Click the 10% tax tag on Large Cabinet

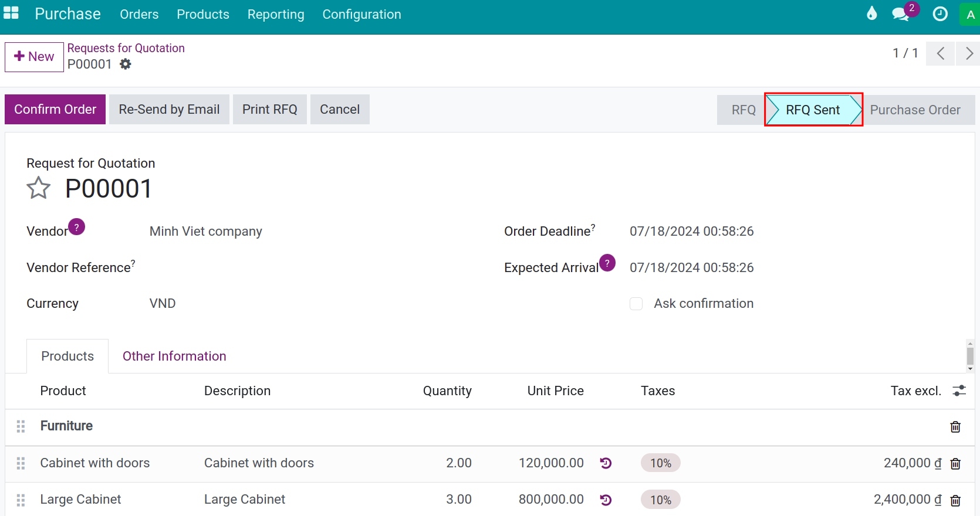click(x=661, y=500)
